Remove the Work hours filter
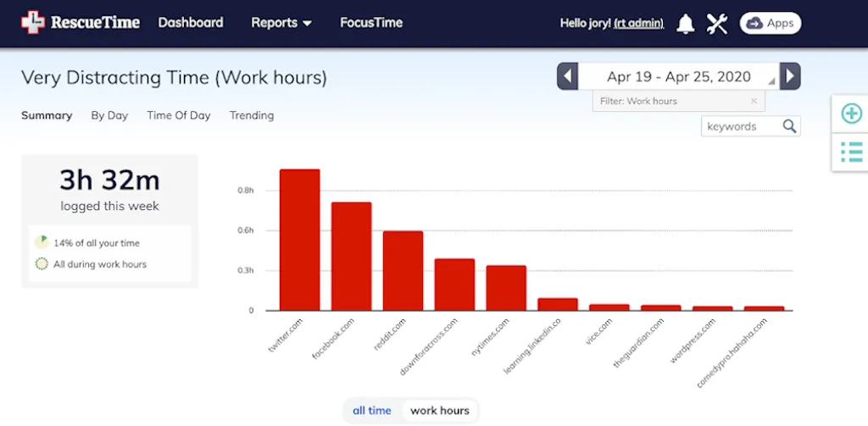The image size is (868, 426). pyautogui.click(x=754, y=102)
